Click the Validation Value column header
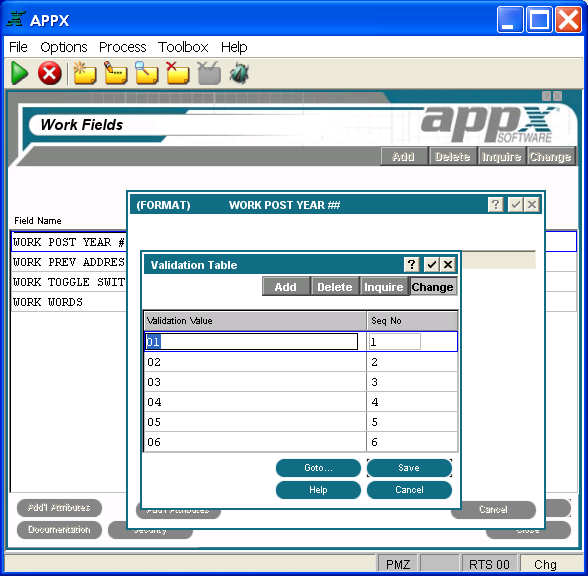Image resolution: width=588 pixels, height=576 pixels. pyautogui.click(x=255, y=321)
